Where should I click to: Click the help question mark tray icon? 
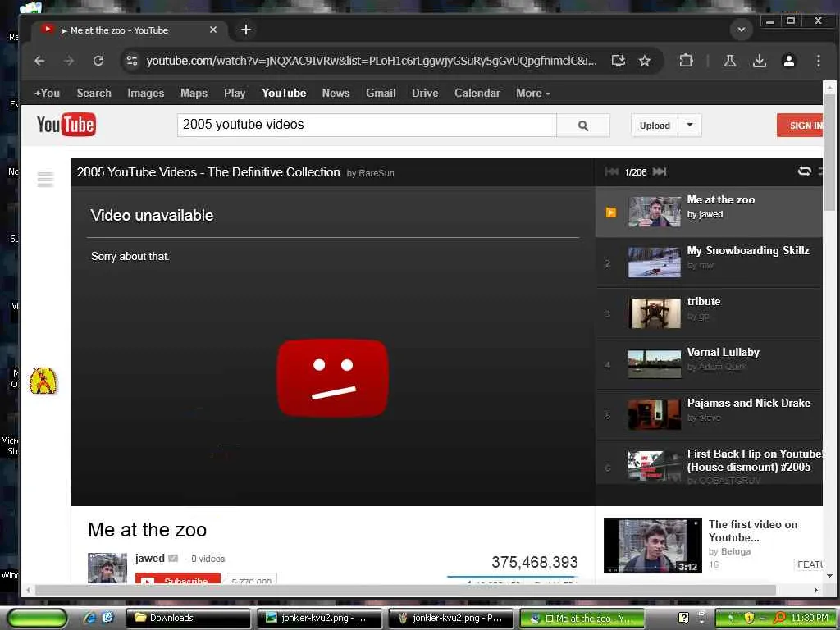pos(683,618)
